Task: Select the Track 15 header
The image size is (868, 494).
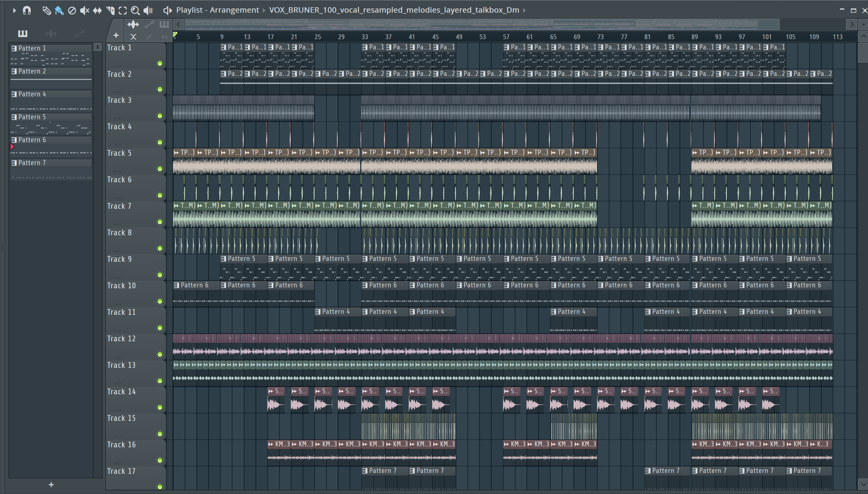Action: (x=136, y=426)
